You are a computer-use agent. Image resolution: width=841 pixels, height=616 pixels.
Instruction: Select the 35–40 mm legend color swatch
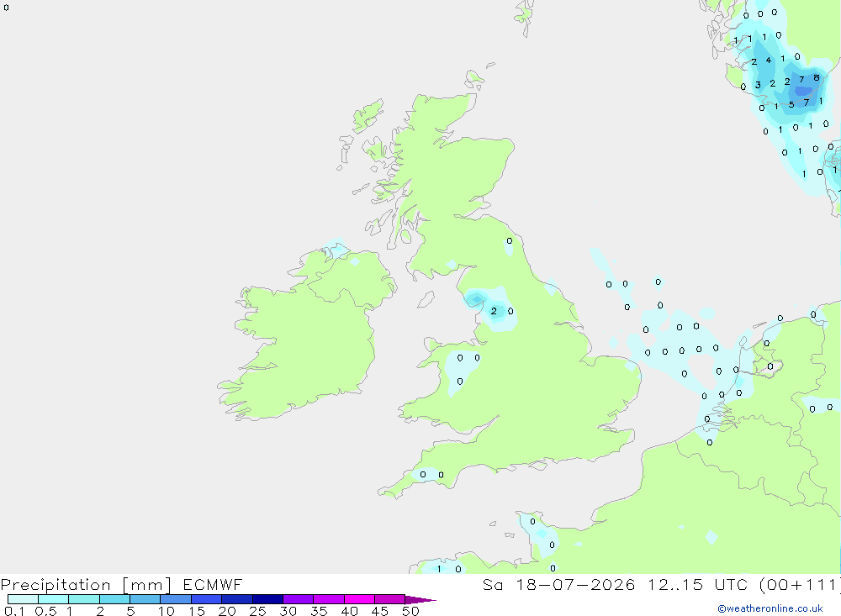[x=329, y=599]
